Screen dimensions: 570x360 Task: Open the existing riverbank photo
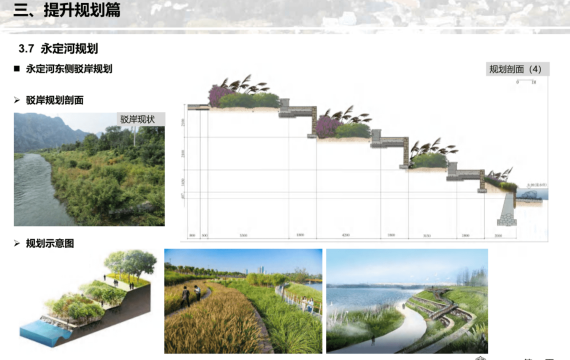89,169
